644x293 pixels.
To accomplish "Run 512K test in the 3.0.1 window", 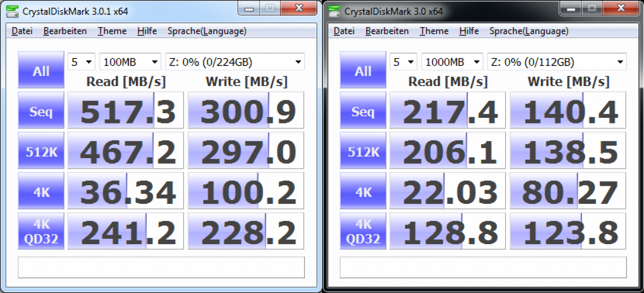I will click(x=41, y=152).
